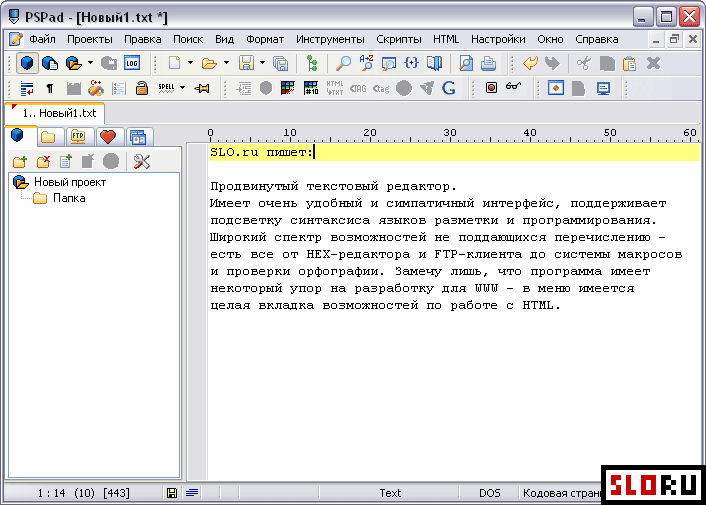The width and height of the screenshot is (706, 505).
Task: Open the #10 color grid icon
Action: tap(311, 88)
